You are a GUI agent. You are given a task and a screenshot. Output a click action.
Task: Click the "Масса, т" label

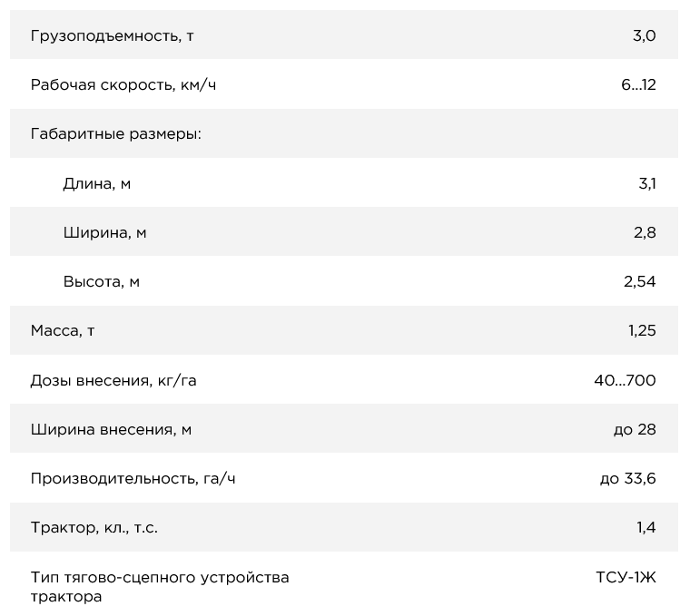[63, 330]
